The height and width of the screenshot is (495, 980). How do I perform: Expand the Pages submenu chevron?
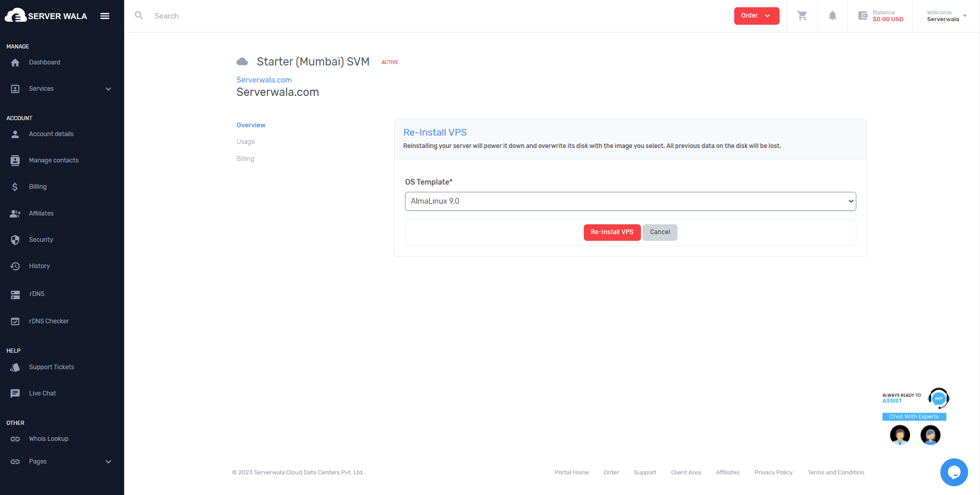point(108,461)
